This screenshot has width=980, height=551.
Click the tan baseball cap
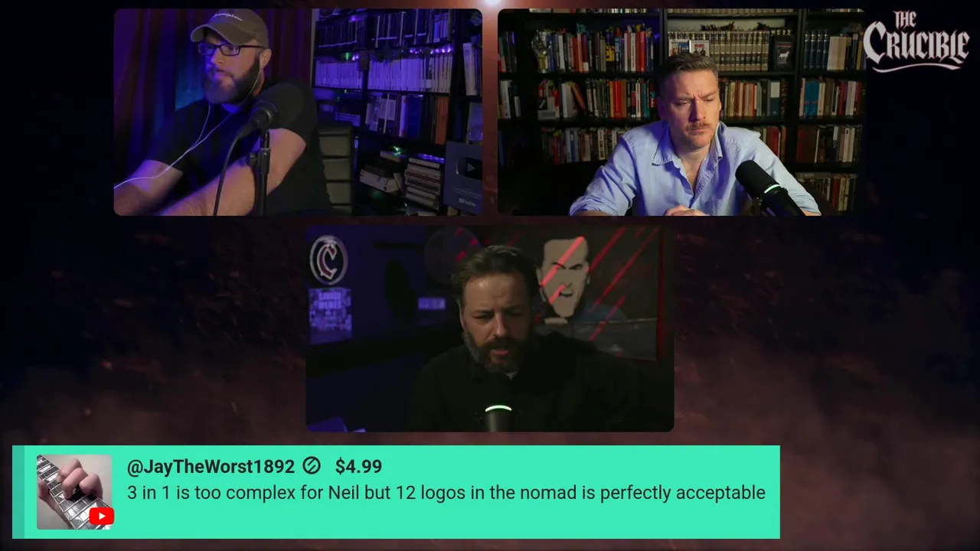pyautogui.click(x=230, y=28)
